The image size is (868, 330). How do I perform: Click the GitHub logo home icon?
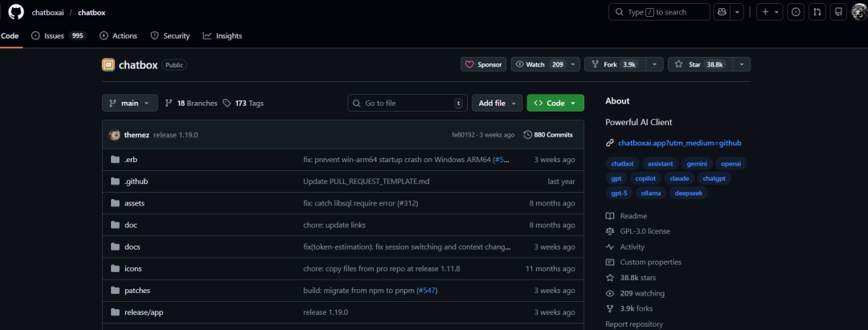click(15, 12)
